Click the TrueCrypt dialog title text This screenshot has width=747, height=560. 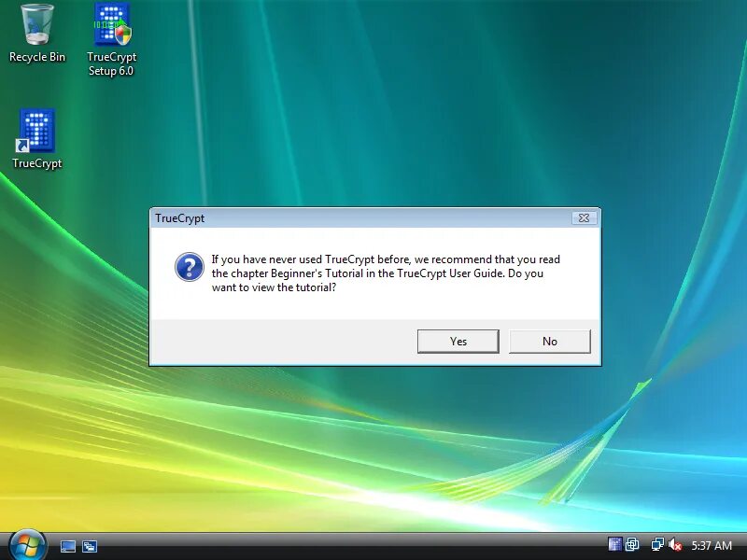pyautogui.click(x=179, y=218)
